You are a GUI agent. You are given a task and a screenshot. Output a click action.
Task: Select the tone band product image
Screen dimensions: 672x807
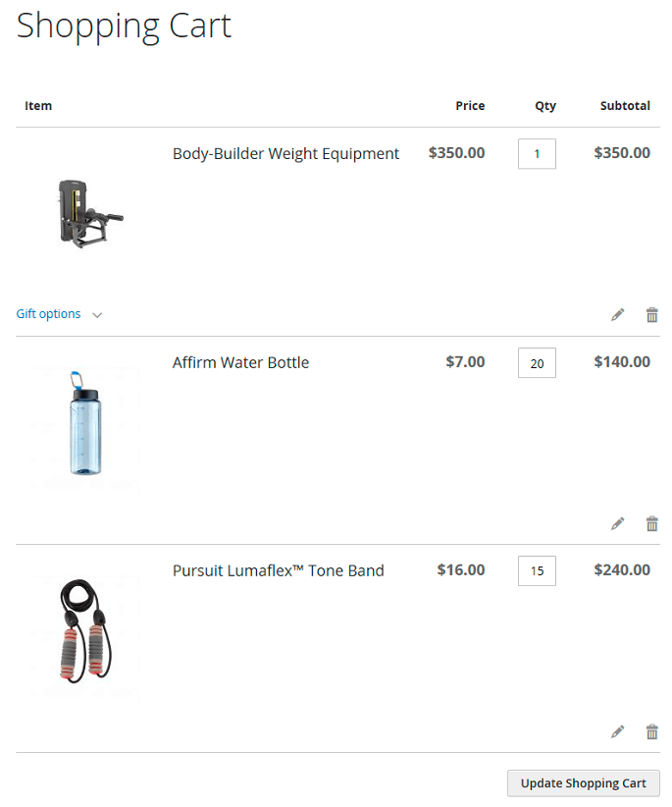click(85, 630)
